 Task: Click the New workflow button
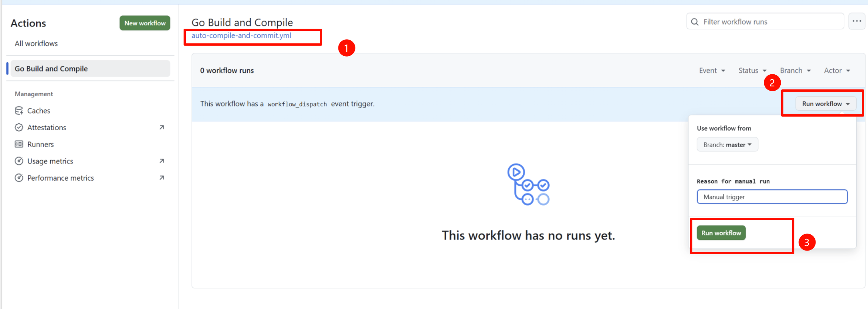(145, 23)
